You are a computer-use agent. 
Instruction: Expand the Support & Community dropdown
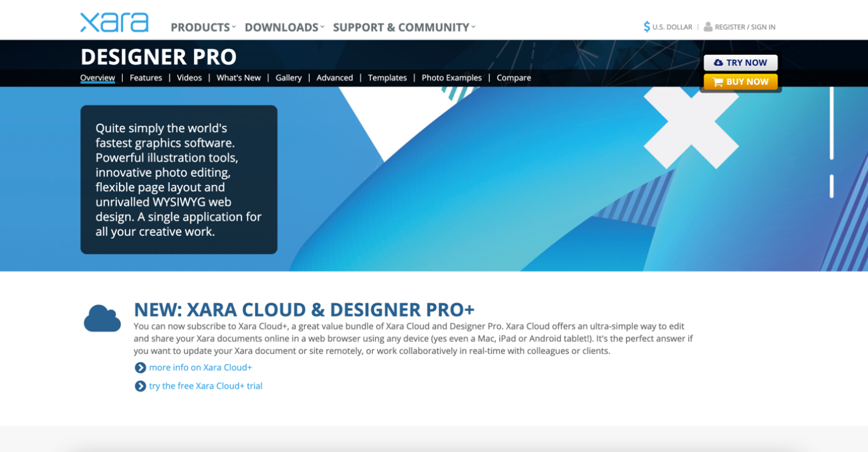click(404, 27)
